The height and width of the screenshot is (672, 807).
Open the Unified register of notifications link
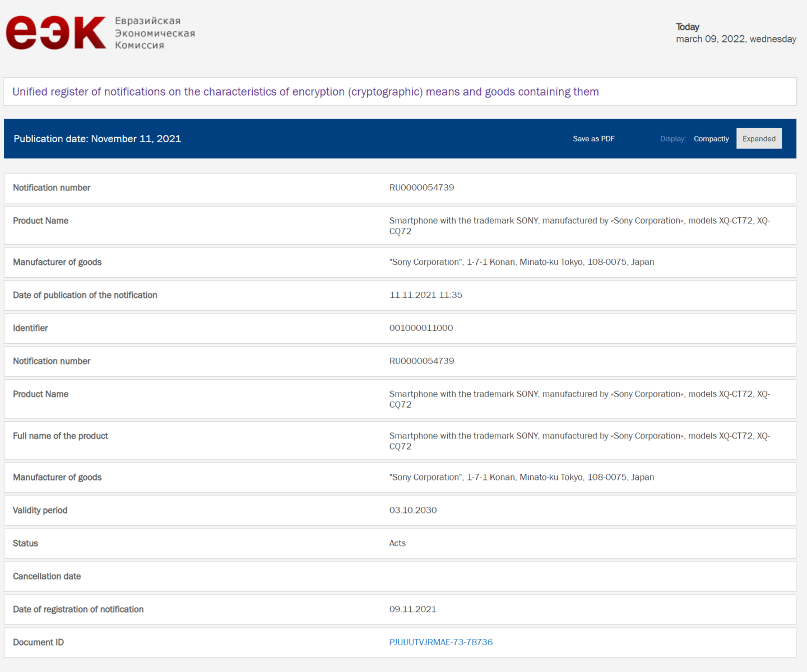[305, 92]
